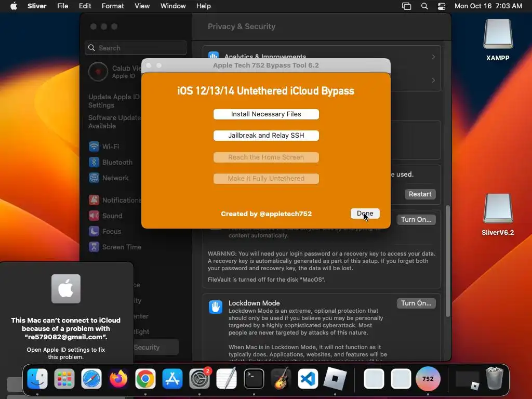
Task: Open Finder from the Dock
Action: click(37, 379)
